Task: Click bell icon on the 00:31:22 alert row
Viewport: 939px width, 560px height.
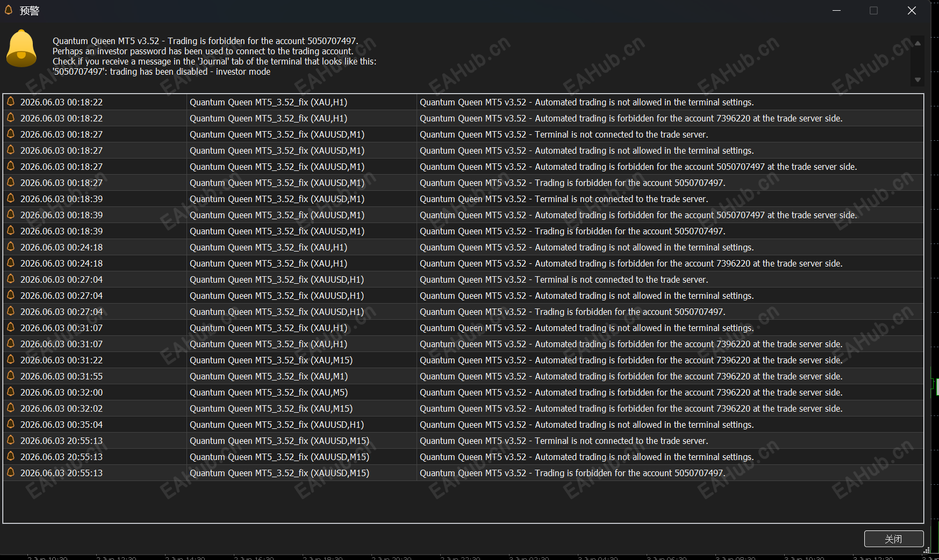Action: (11, 360)
